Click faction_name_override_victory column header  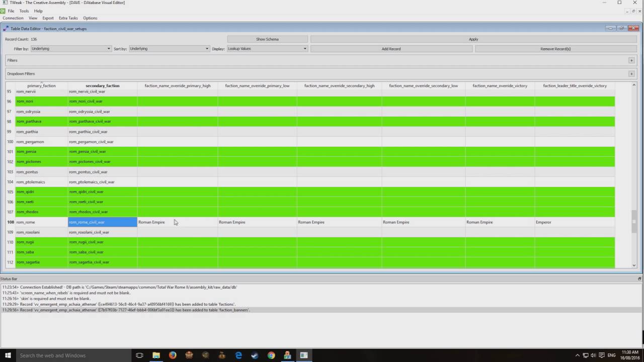click(500, 86)
